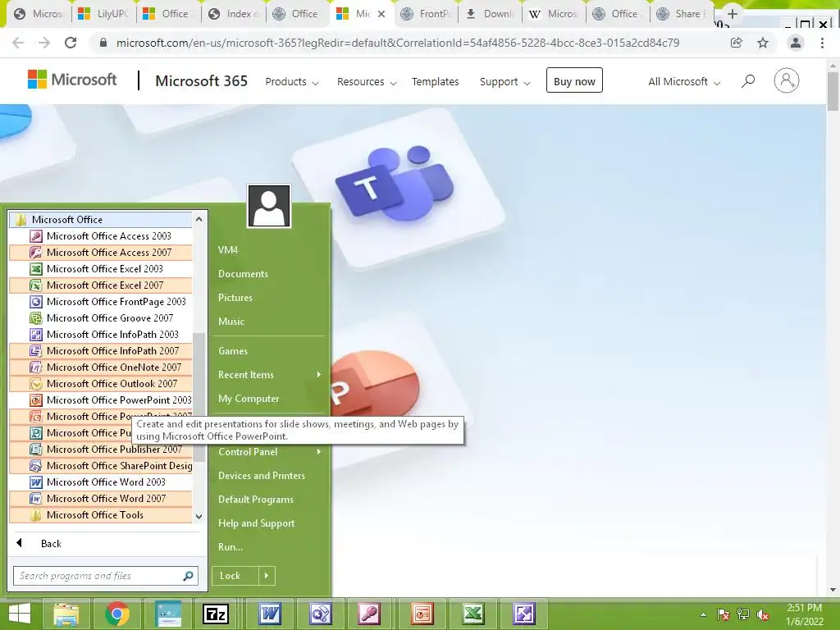The width and height of the screenshot is (840, 630).
Task: Open the site search magnifier icon
Action: (x=748, y=81)
